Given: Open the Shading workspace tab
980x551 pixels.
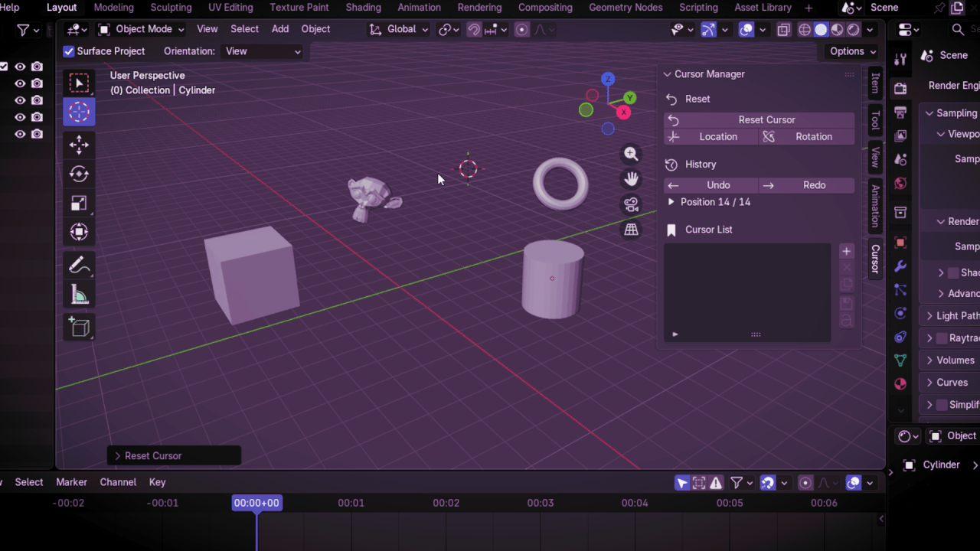Looking at the screenshot, I should coord(363,8).
